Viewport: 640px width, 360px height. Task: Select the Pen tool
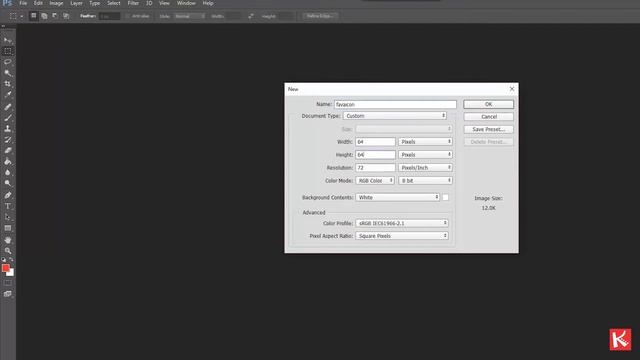click(8, 196)
